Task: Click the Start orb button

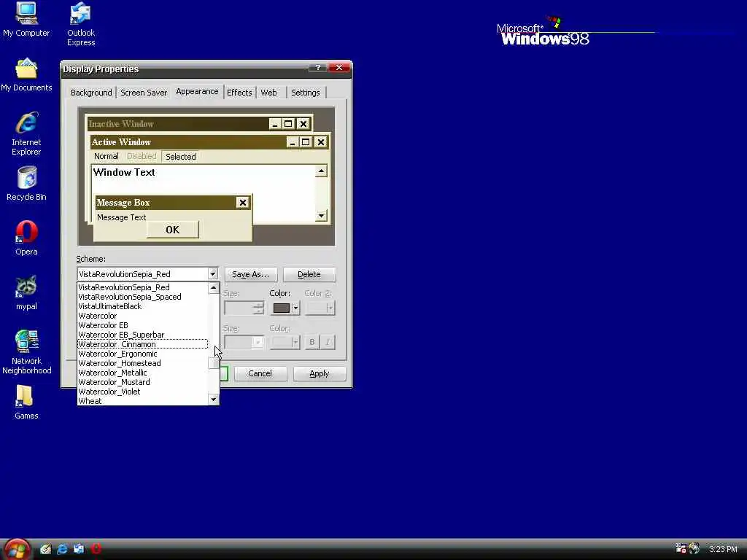Action: [18, 549]
